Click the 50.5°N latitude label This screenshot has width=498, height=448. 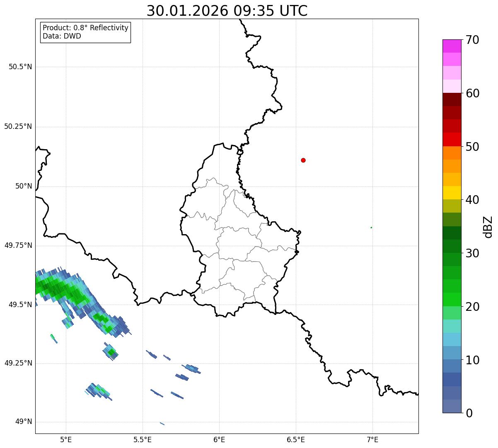tap(20, 67)
